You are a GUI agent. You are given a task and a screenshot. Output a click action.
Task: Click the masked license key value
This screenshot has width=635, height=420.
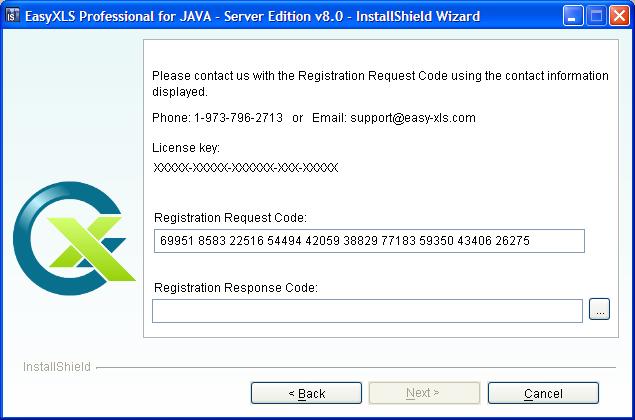pyautogui.click(x=245, y=167)
